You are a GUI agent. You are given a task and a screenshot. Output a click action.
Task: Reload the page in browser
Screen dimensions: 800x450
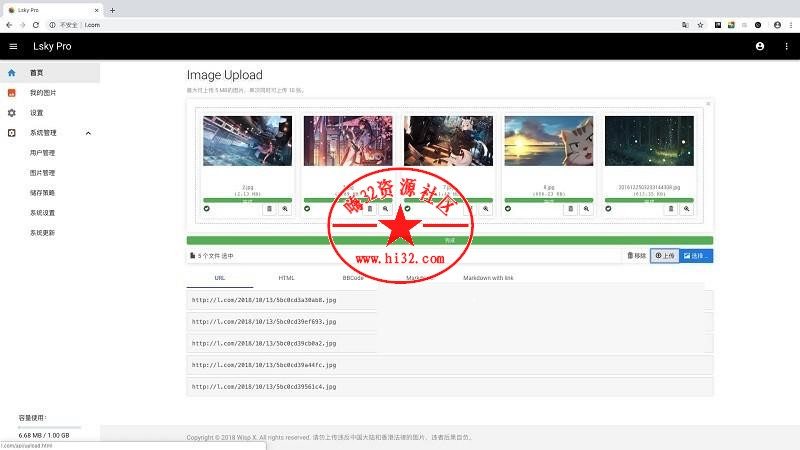(36, 25)
